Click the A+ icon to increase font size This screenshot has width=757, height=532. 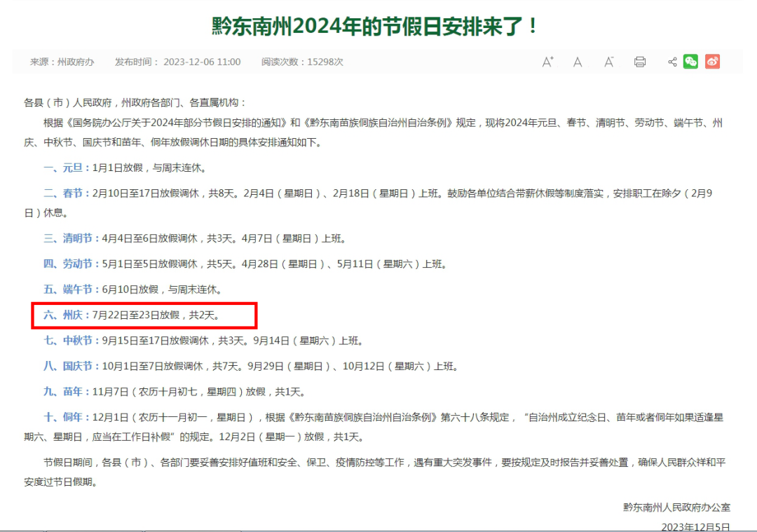[547, 62]
